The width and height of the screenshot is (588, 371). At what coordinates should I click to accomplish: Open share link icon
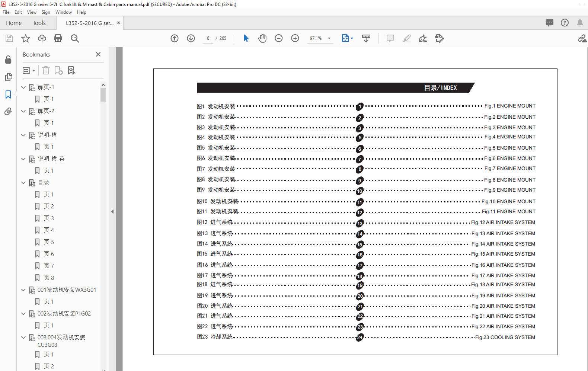point(582,38)
